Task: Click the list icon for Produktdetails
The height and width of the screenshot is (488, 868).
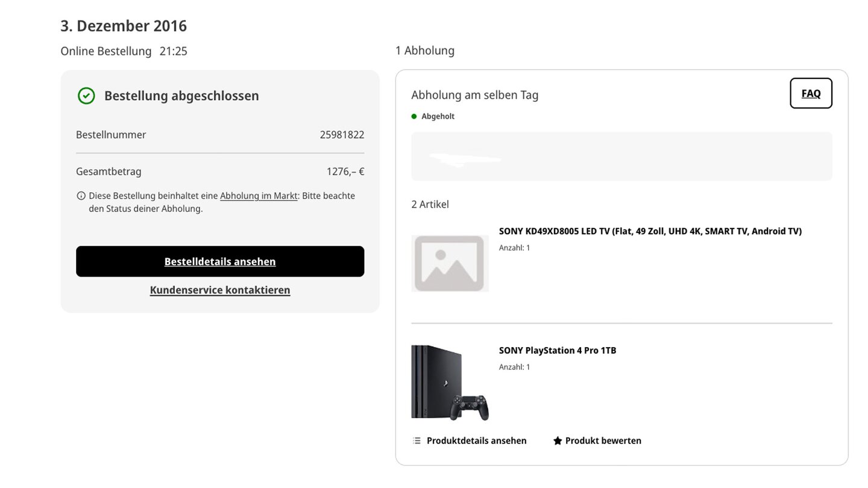Action: (417, 440)
